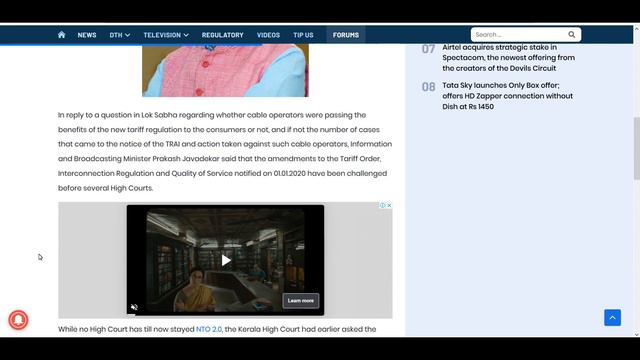Click the number 07 in trending list
This screenshot has width=640, height=360.
428,49
